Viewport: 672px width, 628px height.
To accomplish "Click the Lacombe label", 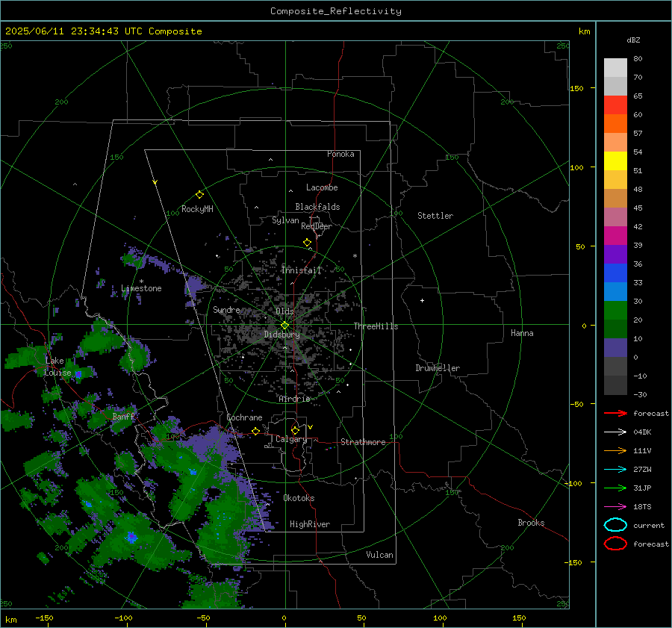I will (322, 187).
